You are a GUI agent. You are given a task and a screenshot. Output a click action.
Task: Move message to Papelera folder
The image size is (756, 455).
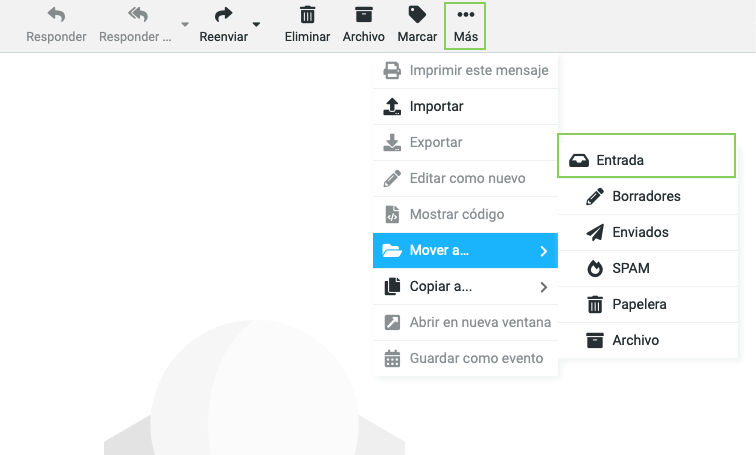click(648, 305)
